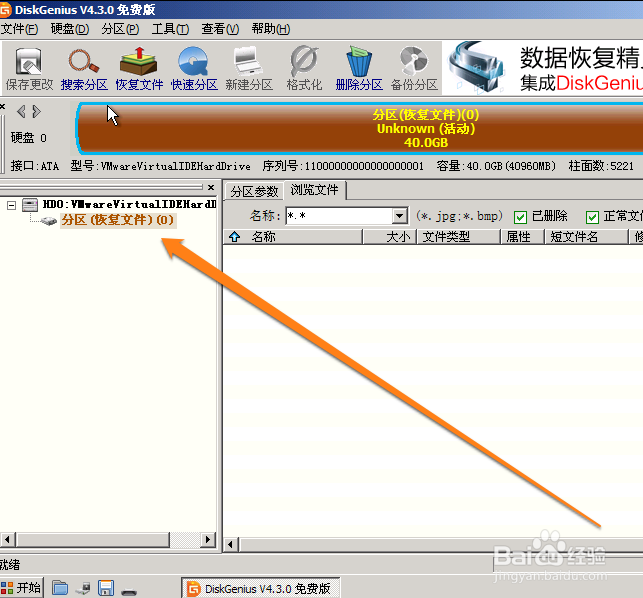Click the network computer icon in taskbar
This screenshot has width=643, height=598.
click(83, 588)
